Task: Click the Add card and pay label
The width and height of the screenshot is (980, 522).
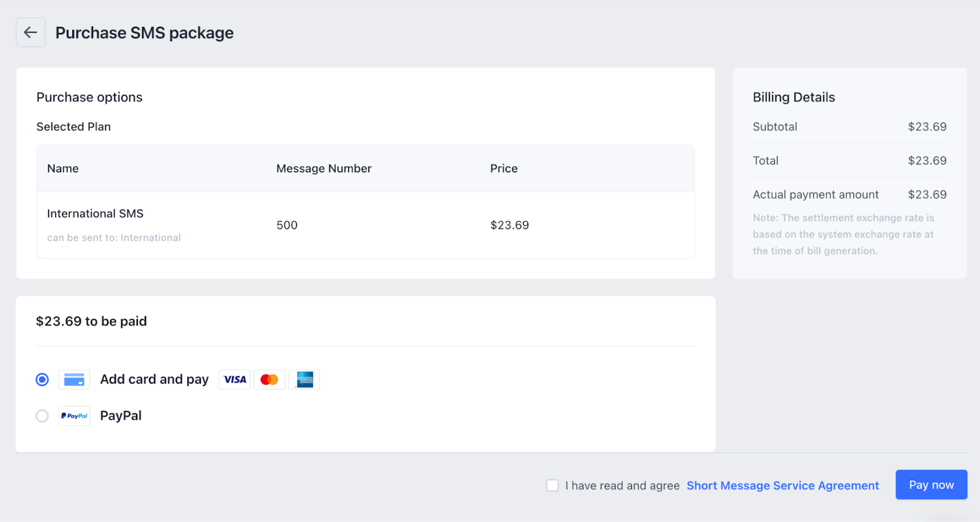Action: (154, 380)
